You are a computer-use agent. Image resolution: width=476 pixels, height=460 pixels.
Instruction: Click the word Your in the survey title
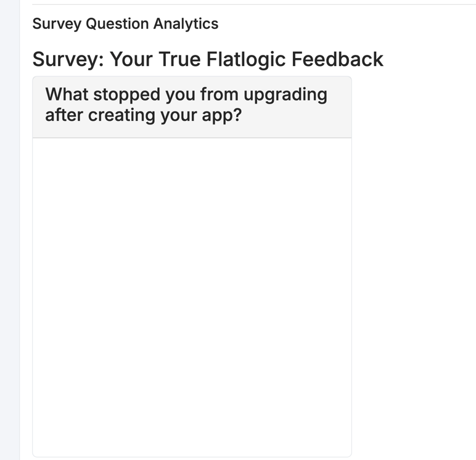click(132, 59)
